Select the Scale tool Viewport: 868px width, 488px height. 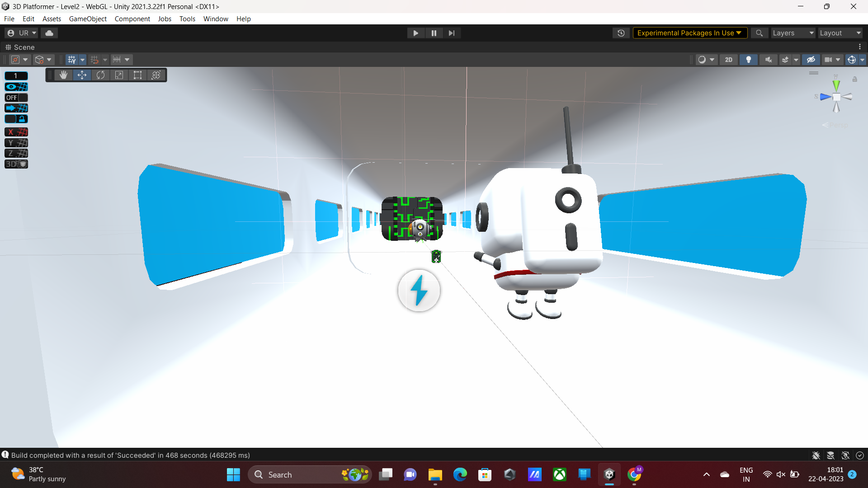pyautogui.click(x=119, y=75)
